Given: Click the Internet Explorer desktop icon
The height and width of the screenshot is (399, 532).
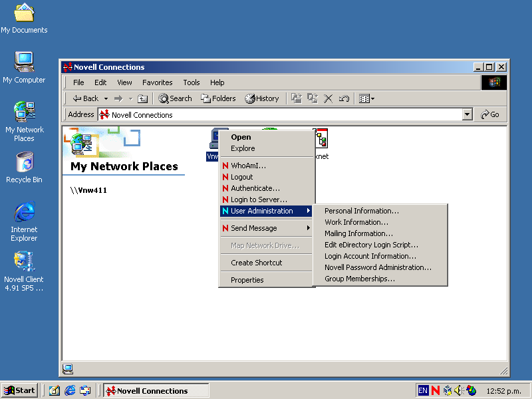Looking at the screenshot, I should point(24,221).
